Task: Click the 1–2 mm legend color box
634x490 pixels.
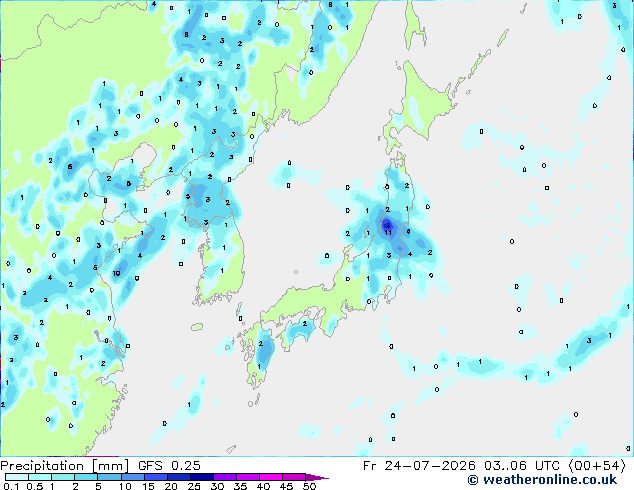Action: pyautogui.click(x=63, y=477)
